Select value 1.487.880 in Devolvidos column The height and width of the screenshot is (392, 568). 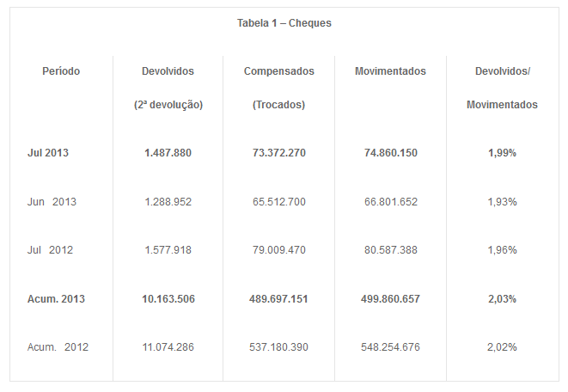click(x=168, y=153)
